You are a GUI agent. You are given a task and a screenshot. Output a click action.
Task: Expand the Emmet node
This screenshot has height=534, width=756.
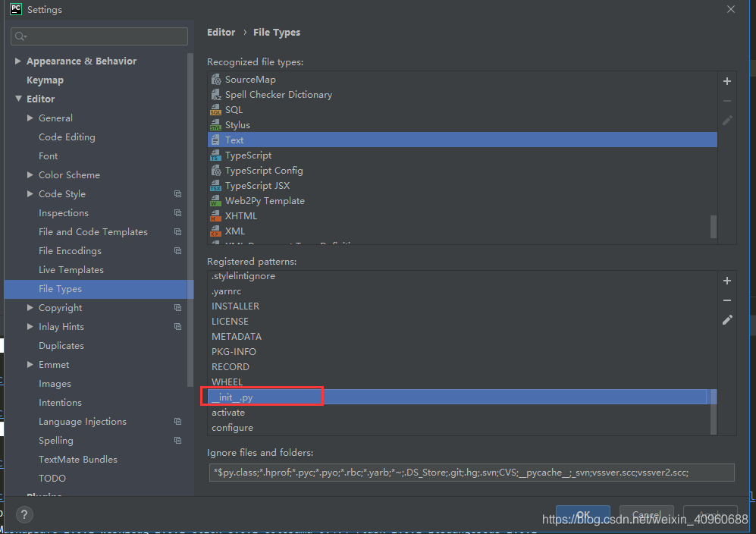[30, 365]
